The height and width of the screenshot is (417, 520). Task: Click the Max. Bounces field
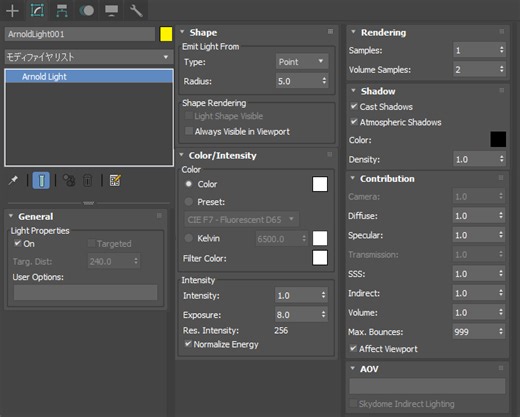(x=475, y=332)
